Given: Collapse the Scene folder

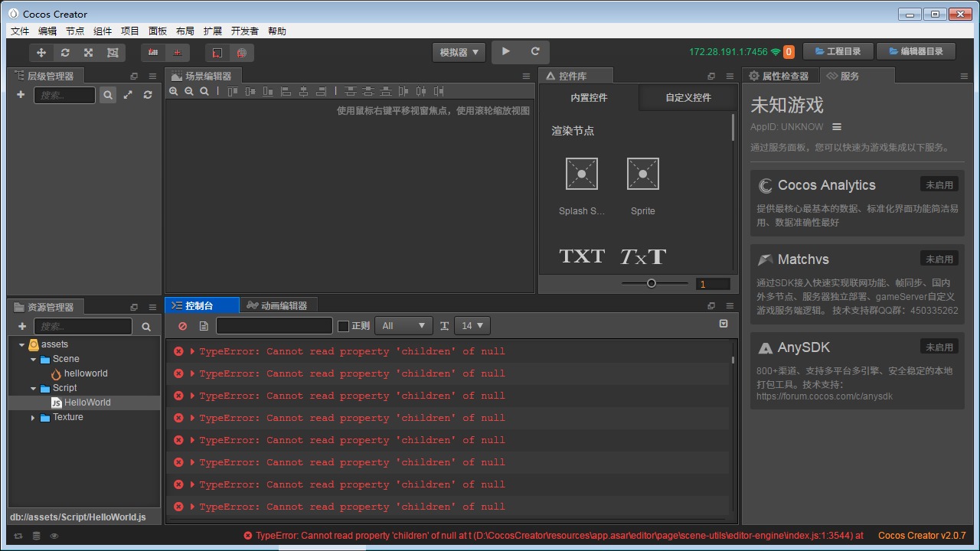Looking at the screenshot, I should pyautogui.click(x=33, y=359).
